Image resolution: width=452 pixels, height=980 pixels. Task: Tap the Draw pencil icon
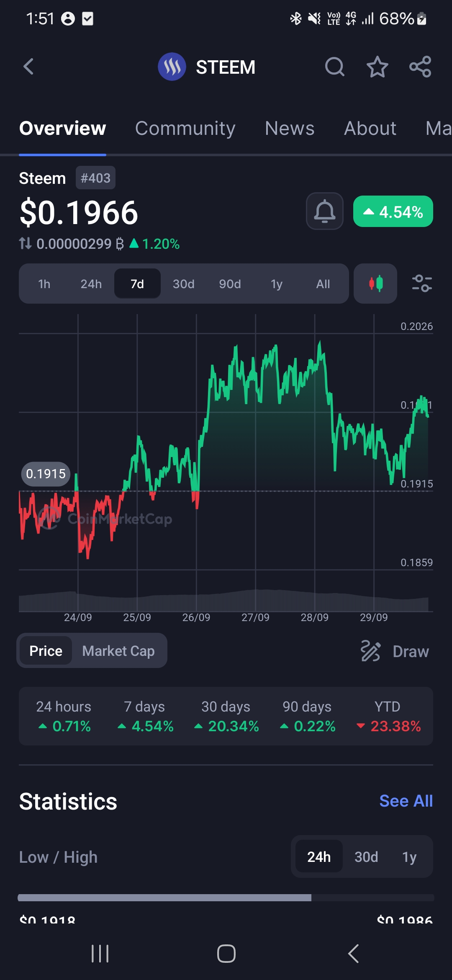click(x=370, y=651)
